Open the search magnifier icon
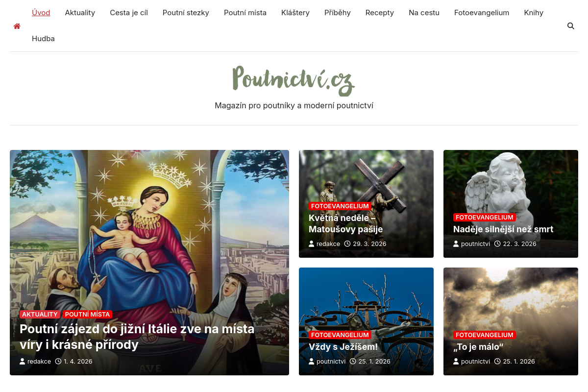The width and height of the screenshot is (588, 392). pyautogui.click(x=571, y=26)
